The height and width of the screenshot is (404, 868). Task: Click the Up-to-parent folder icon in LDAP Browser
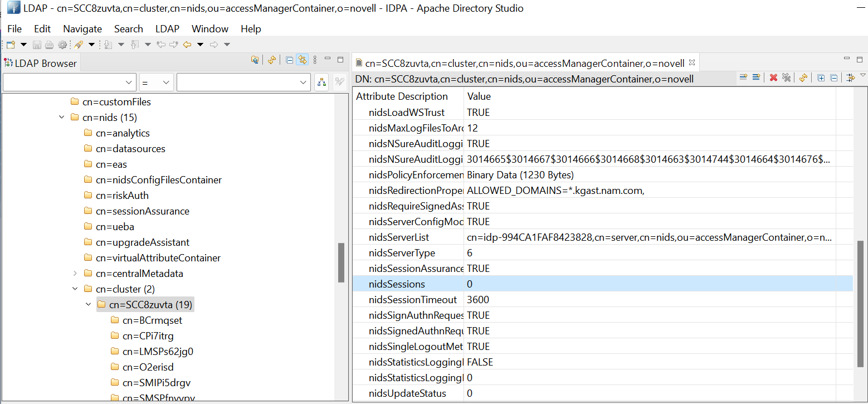point(255,60)
